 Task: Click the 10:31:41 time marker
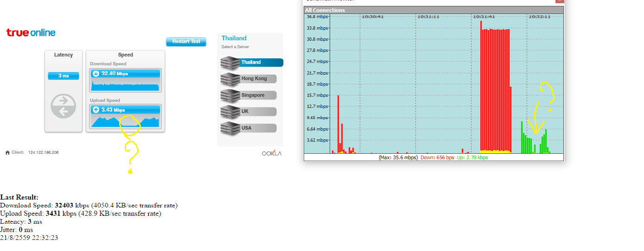pyautogui.click(x=484, y=17)
